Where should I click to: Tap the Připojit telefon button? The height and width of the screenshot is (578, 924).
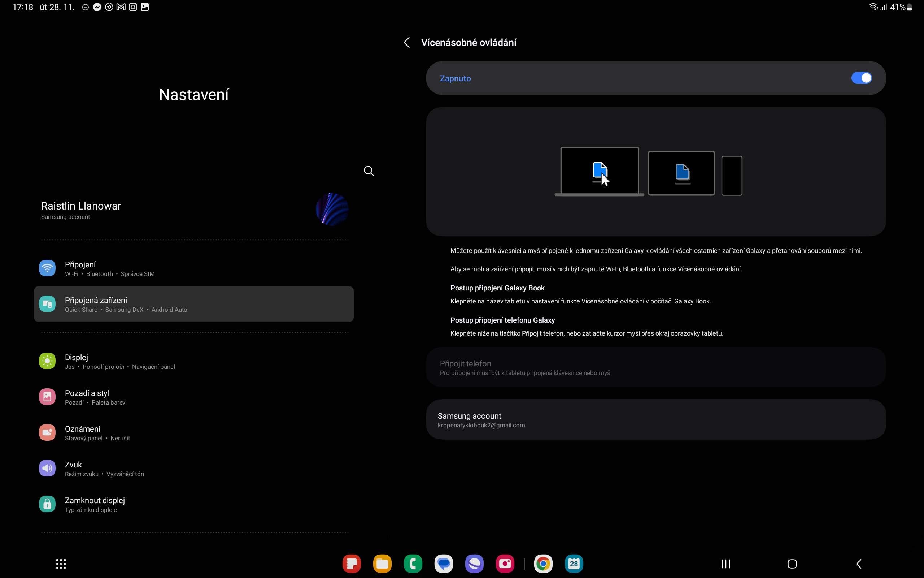tap(655, 367)
